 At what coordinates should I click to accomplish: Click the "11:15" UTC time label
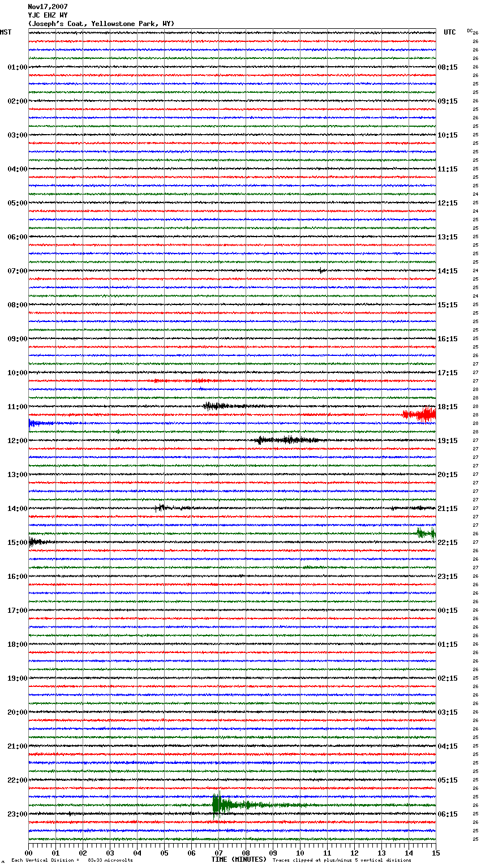point(448,169)
